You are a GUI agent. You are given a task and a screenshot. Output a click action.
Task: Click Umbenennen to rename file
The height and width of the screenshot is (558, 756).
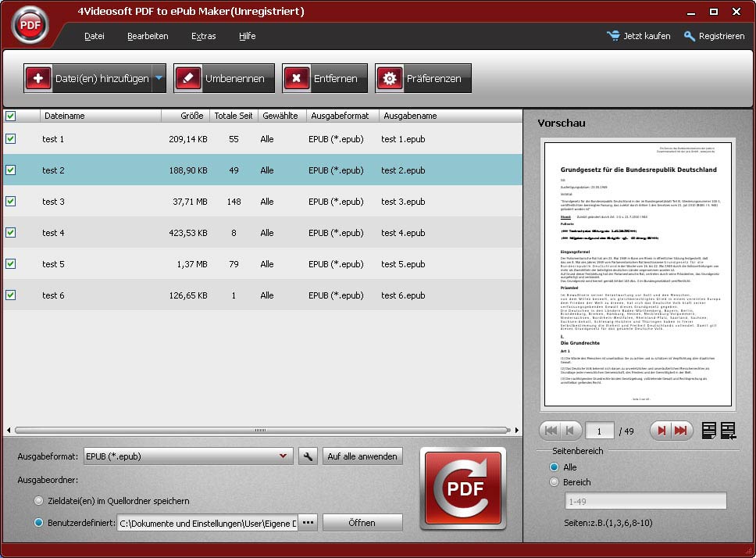224,78
